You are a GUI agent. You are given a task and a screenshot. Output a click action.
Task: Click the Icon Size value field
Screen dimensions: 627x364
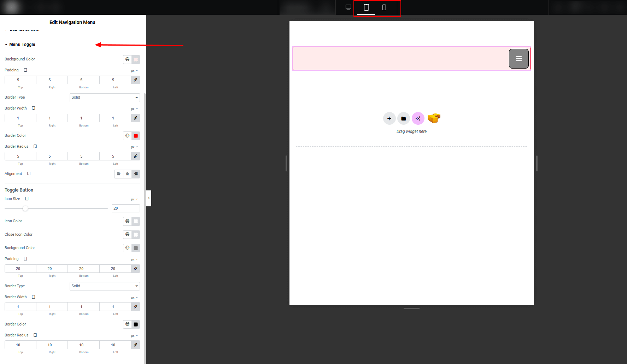pyautogui.click(x=125, y=209)
